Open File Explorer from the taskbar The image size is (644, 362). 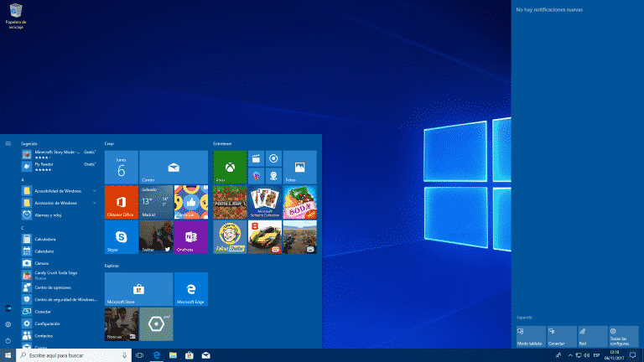pos(173,355)
